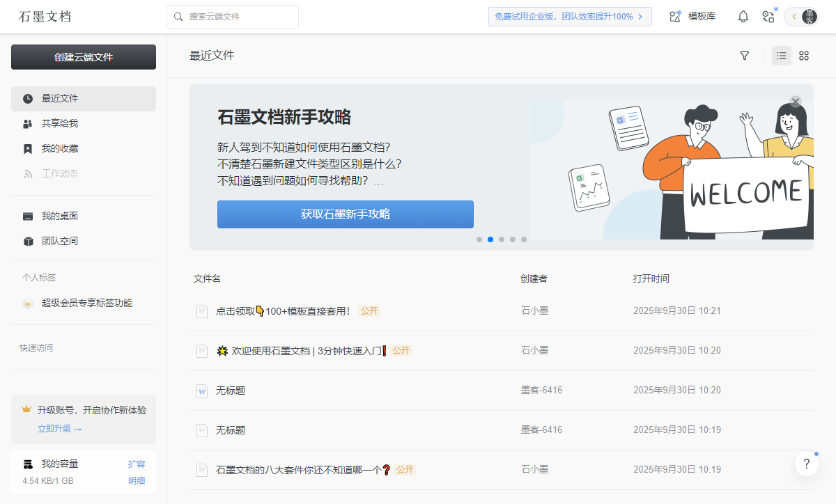This screenshot has height=504, width=836.
Task: Click 文件名 column header
Action: [207, 278]
